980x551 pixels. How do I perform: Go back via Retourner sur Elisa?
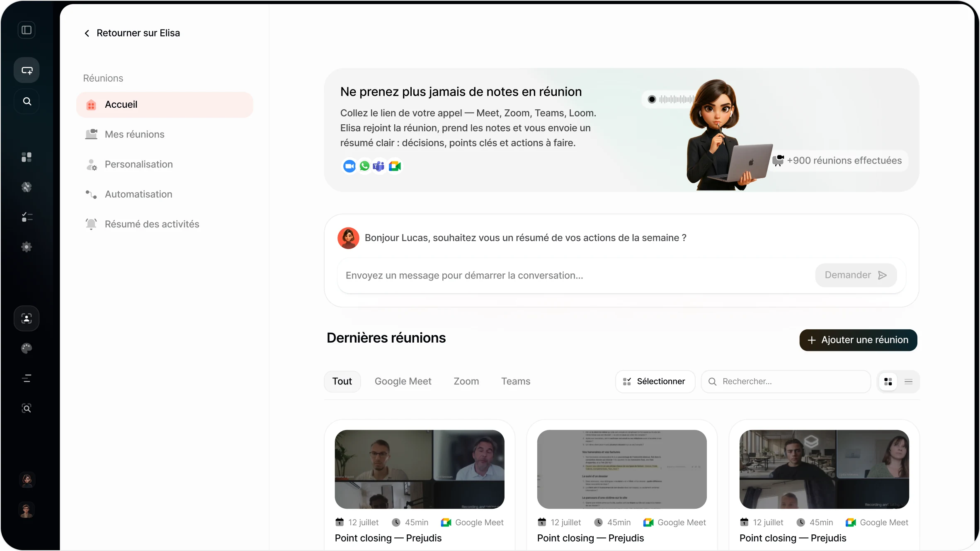pos(132,33)
